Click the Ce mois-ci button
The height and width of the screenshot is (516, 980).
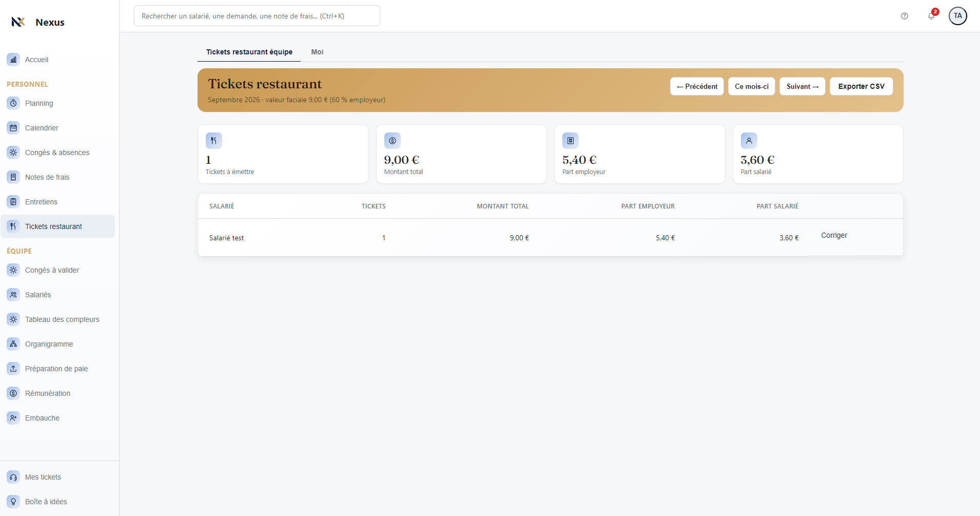(752, 86)
